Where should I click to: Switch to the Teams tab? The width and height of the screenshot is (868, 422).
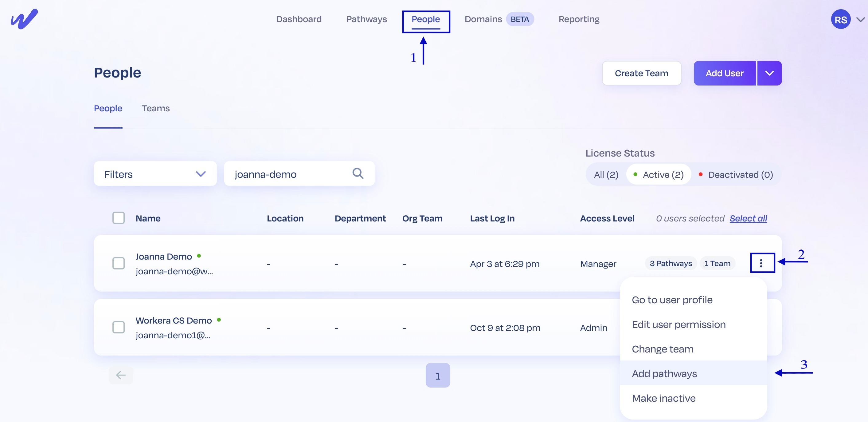156,108
